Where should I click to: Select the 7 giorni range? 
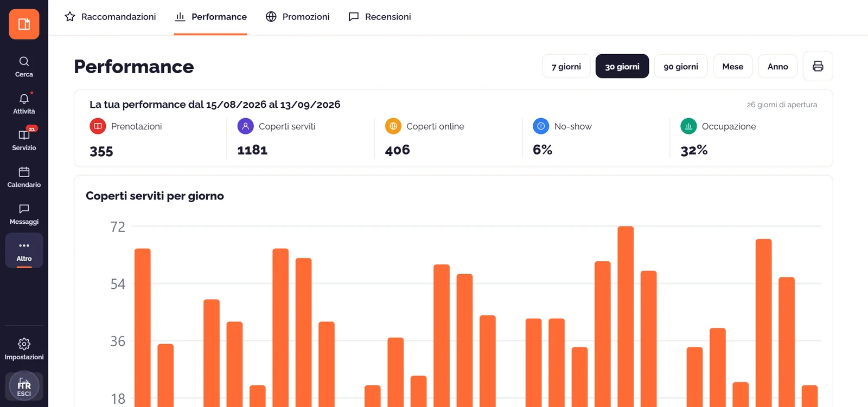coord(566,66)
